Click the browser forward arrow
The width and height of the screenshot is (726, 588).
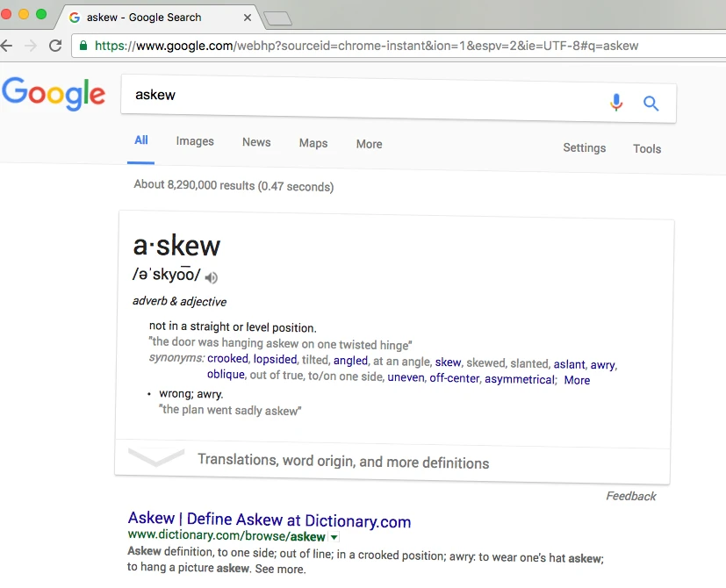click(31, 46)
